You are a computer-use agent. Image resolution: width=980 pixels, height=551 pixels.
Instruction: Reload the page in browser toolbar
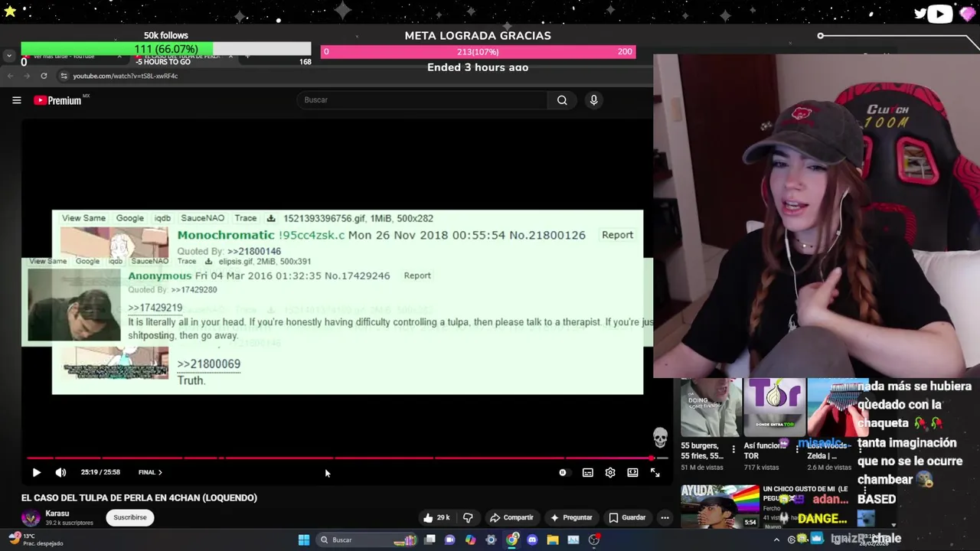(x=44, y=76)
